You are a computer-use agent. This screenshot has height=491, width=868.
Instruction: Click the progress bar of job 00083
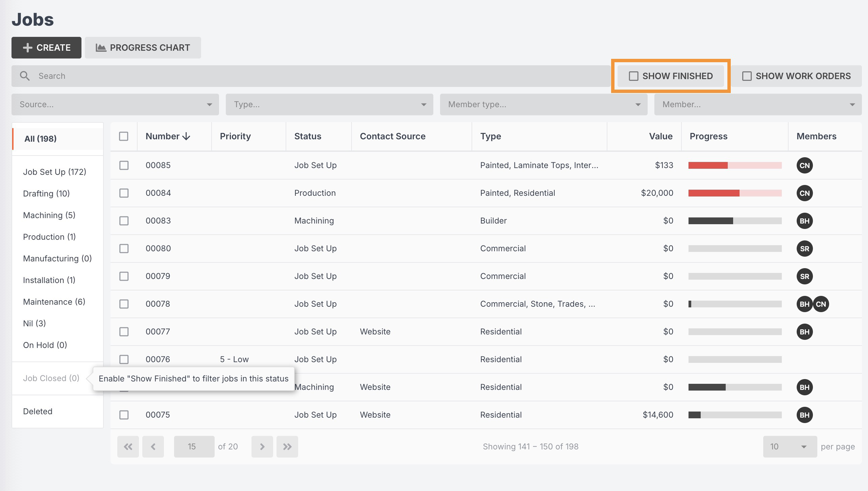735,221
